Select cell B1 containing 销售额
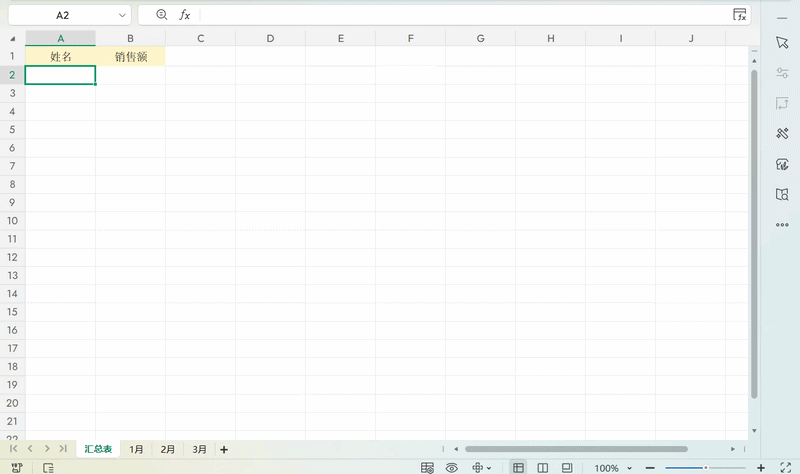The width and height of the screenshot is (800, 474). point(130,57)
